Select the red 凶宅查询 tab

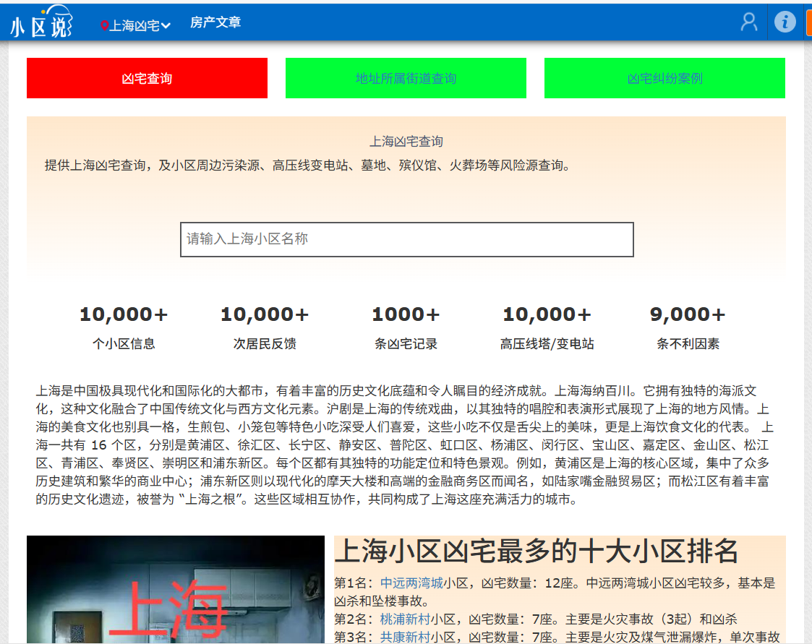pyautogui.click(x=147, y=78)
